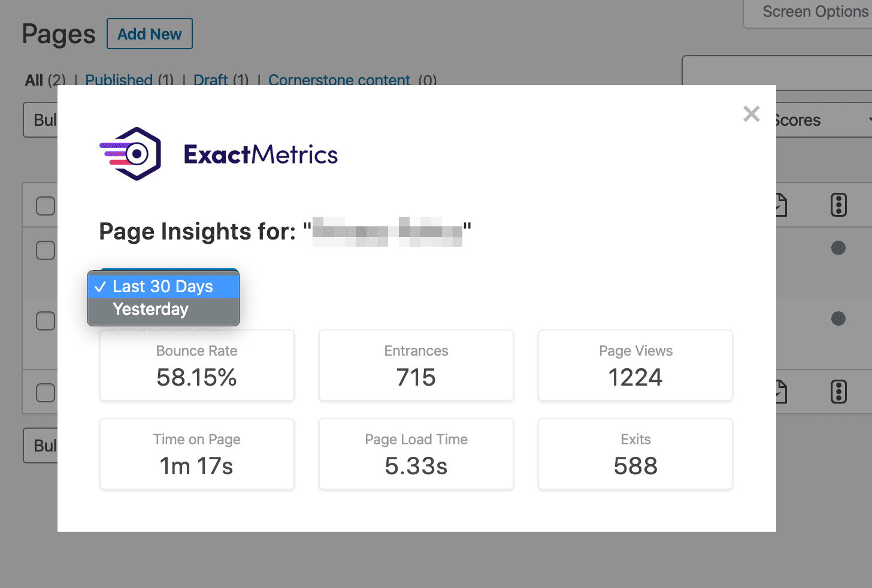Image resolution: width=872 pixels, height=588 pixels.
Task: Toggle select-all checkbox in table footer
Action: point(46,392)
